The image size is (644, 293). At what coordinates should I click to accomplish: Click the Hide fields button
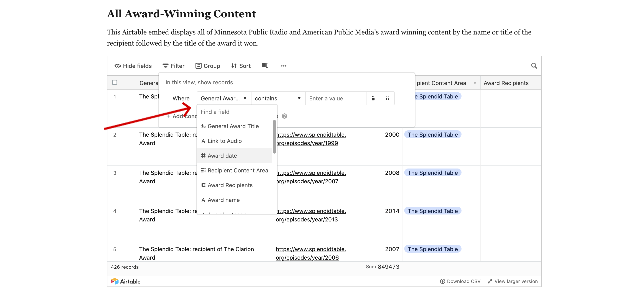(x=133, y=66)
